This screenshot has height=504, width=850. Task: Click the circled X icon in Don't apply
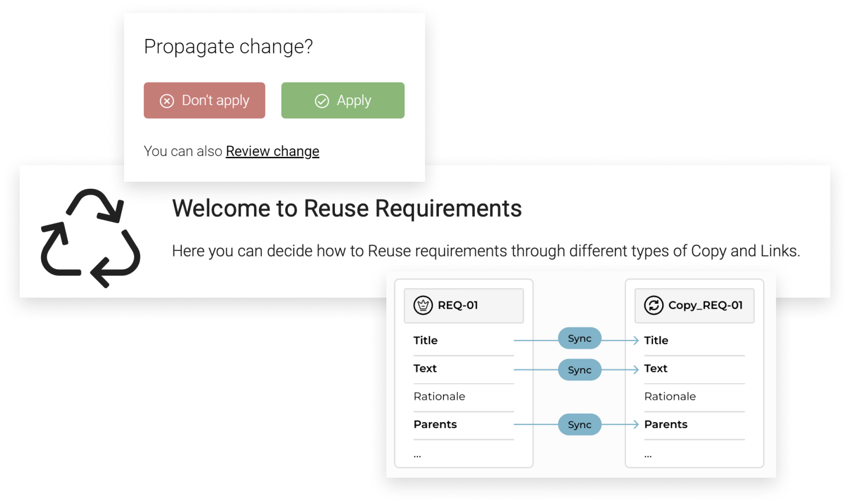(167, 101)
